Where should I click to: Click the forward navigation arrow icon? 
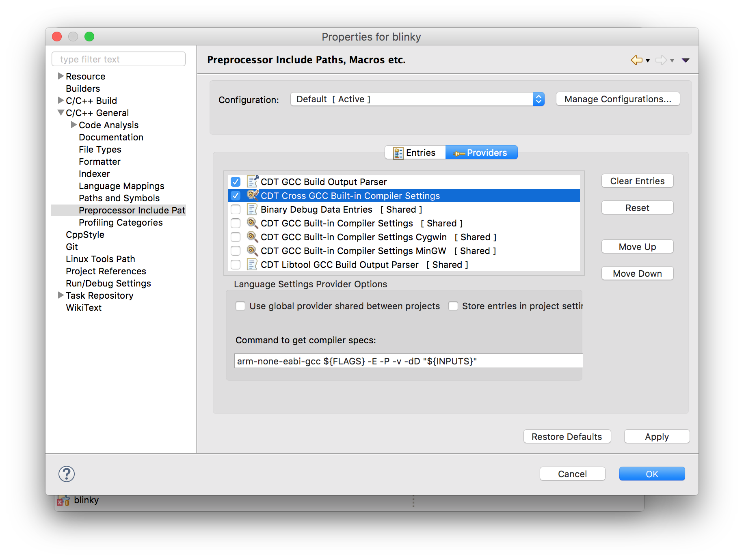click(x=661, y=60)
